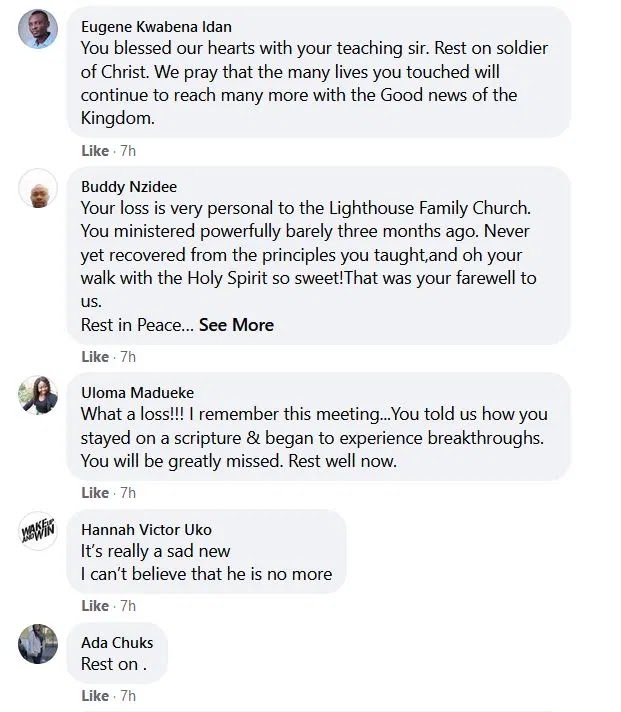
Task: Open the 7h timestamp under Uloma Madueke's comment
Action: [x=128, y=493]
